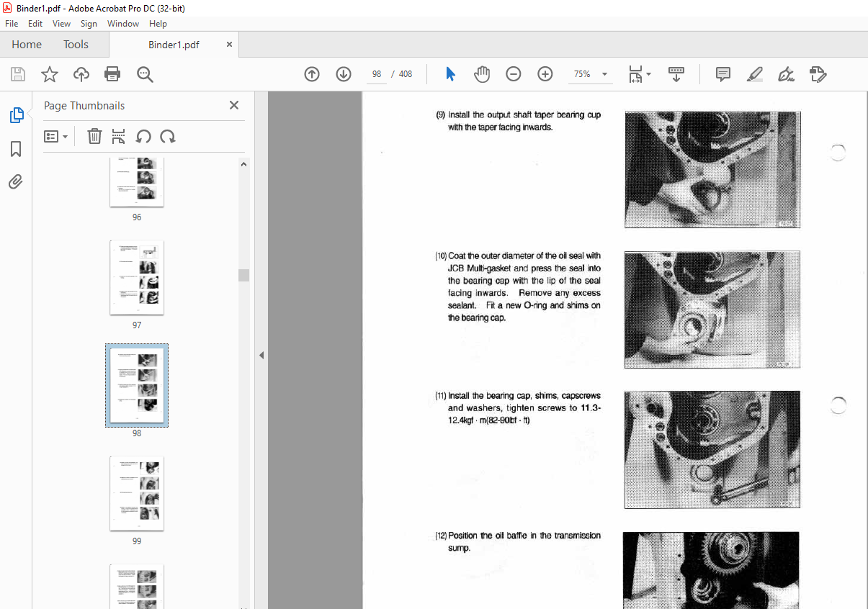
Task: Click the current page number field 98
Action: pyautogui.click(x=377, y=74)
